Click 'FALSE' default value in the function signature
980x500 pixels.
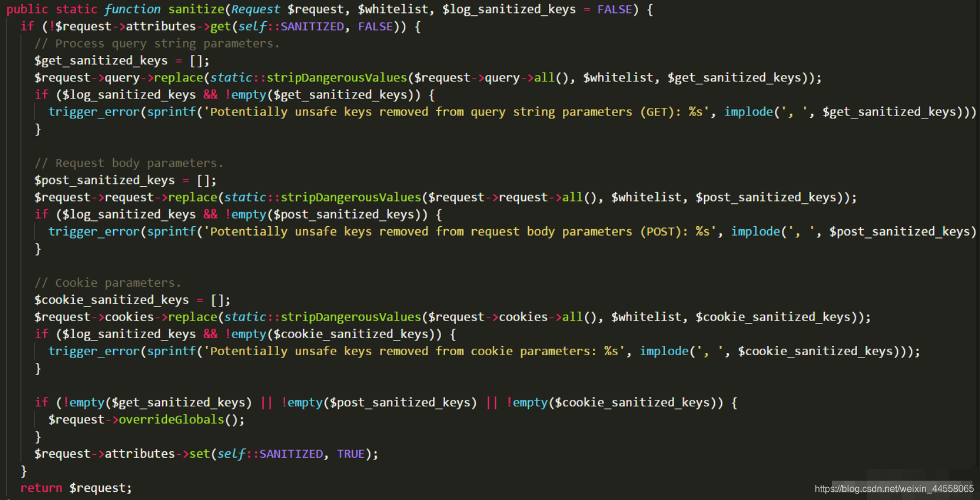pos(614,9)
